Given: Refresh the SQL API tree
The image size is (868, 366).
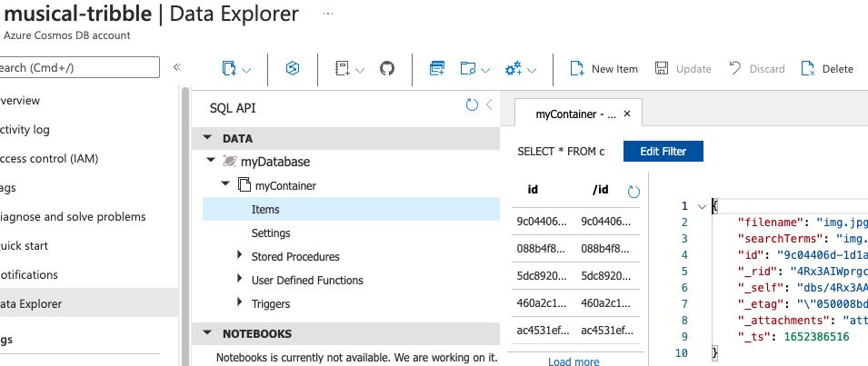Looking at the screenshot, I should pos(472,105).
